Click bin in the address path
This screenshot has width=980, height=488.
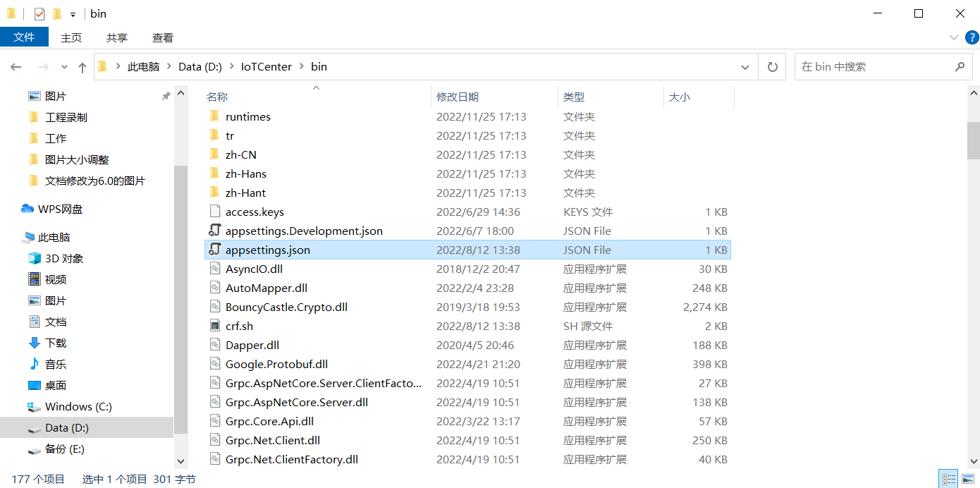[319, 67]
